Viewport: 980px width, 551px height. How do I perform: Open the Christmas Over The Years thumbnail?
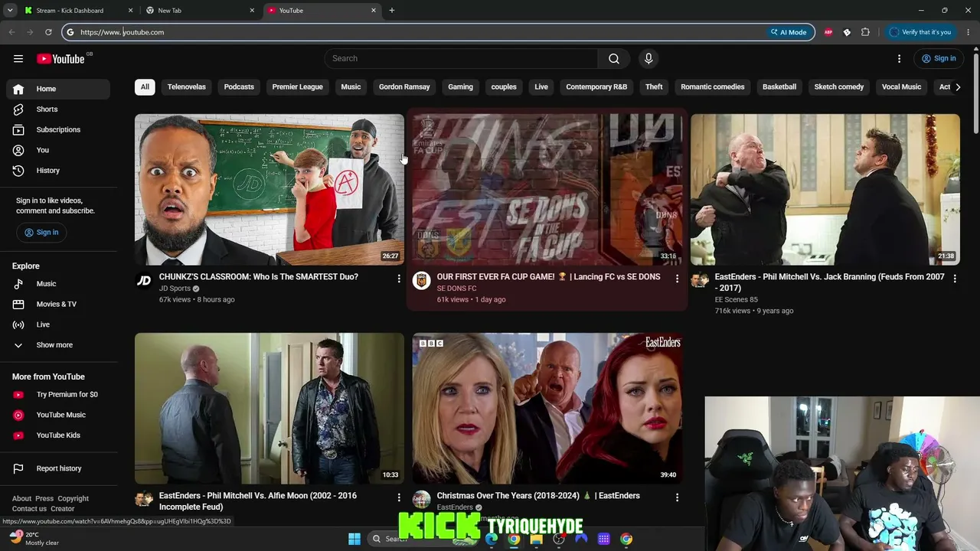point(547,409)
